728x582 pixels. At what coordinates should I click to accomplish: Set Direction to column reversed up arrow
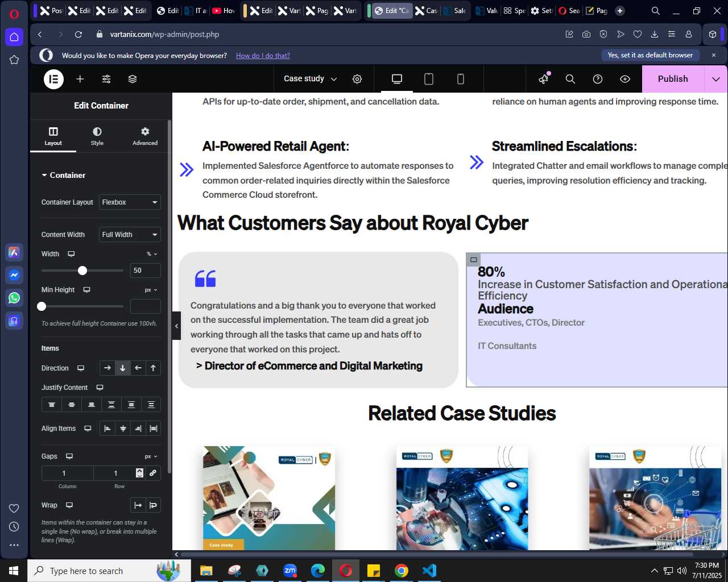click(153, 368)
